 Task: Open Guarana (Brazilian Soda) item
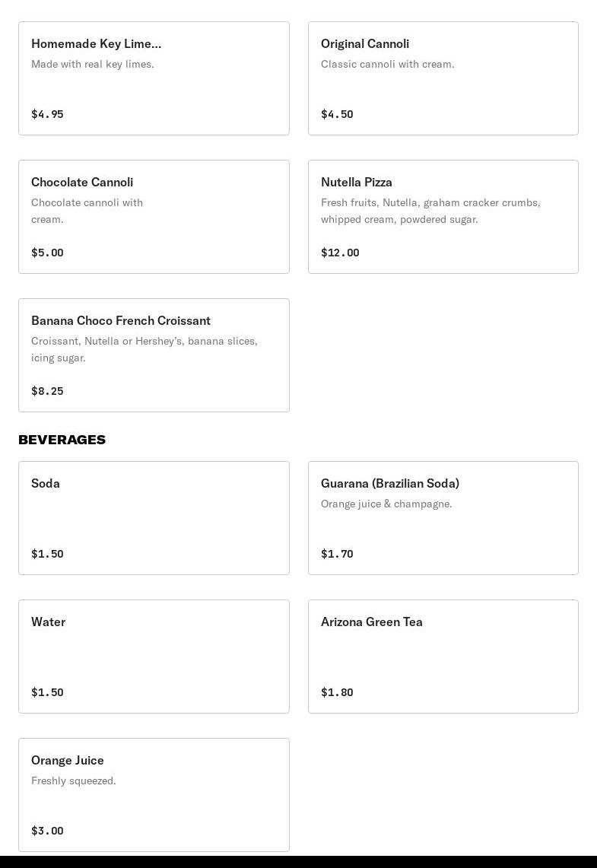click(x=443, y=518)
